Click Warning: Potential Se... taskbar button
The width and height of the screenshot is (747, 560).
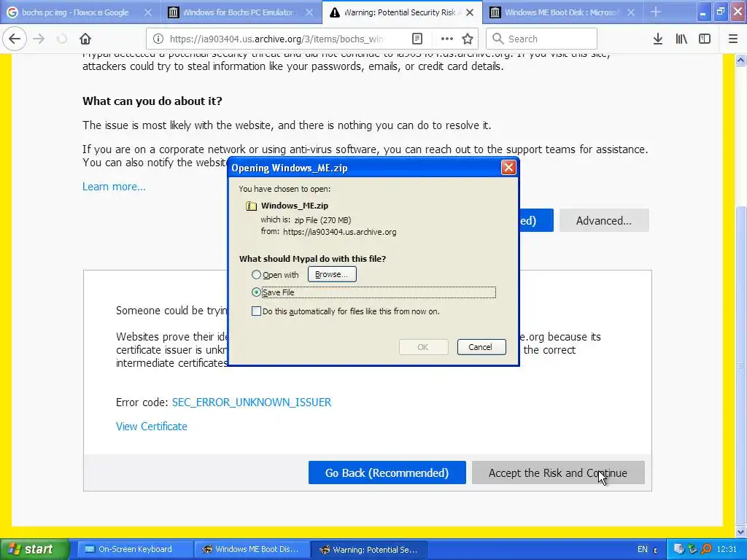pos(368,550)
